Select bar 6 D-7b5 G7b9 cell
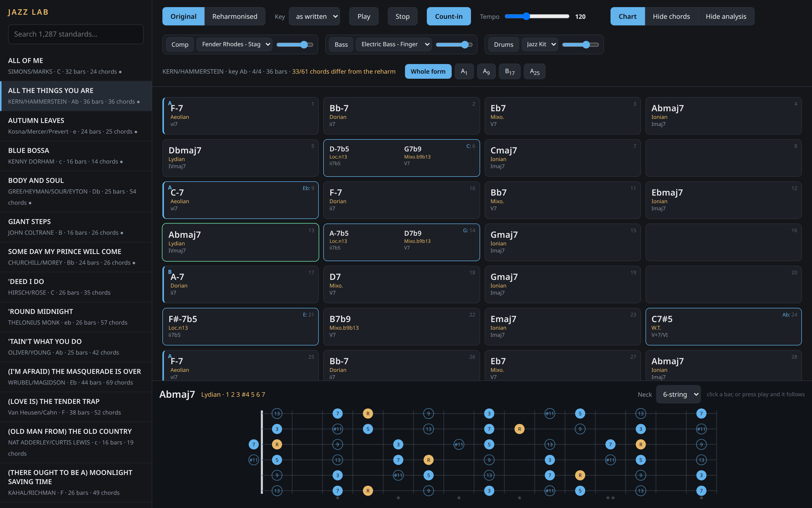The image size is (812, 508). click(401, 158)
